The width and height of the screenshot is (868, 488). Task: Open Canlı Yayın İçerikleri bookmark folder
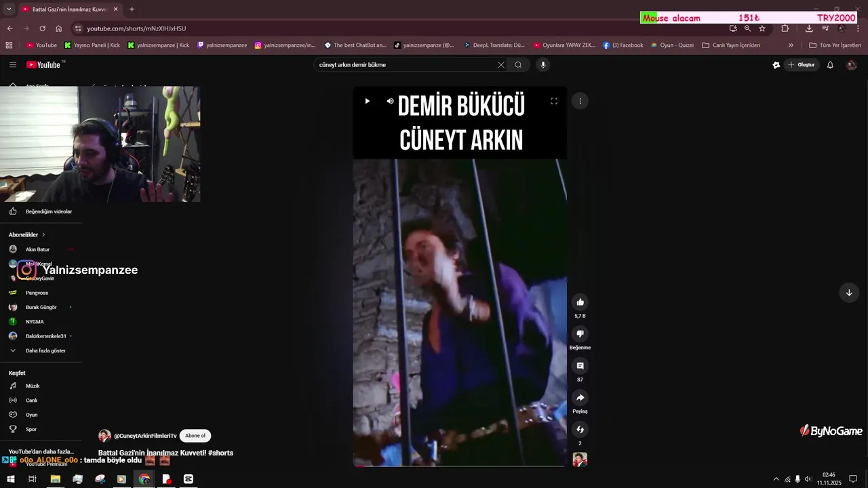(731, 45)
